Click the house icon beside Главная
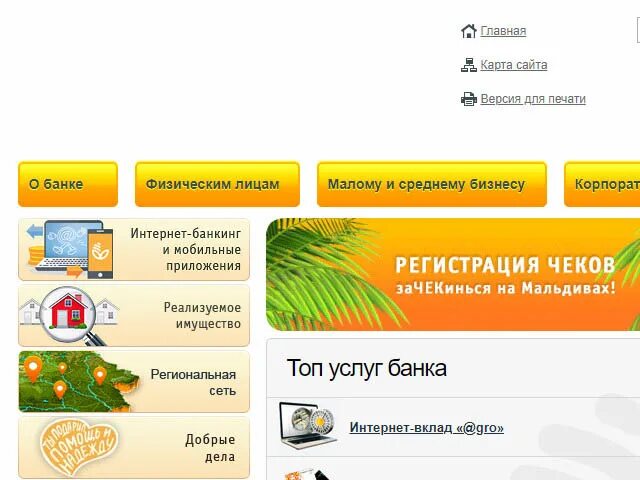The image size is (640, 480). tap(469, 31)
